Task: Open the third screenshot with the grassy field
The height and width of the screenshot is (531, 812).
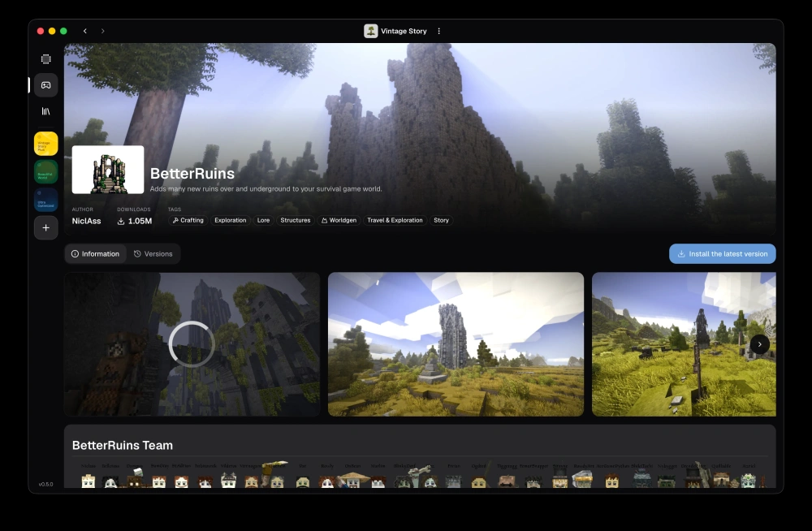Action: (684, 344)
